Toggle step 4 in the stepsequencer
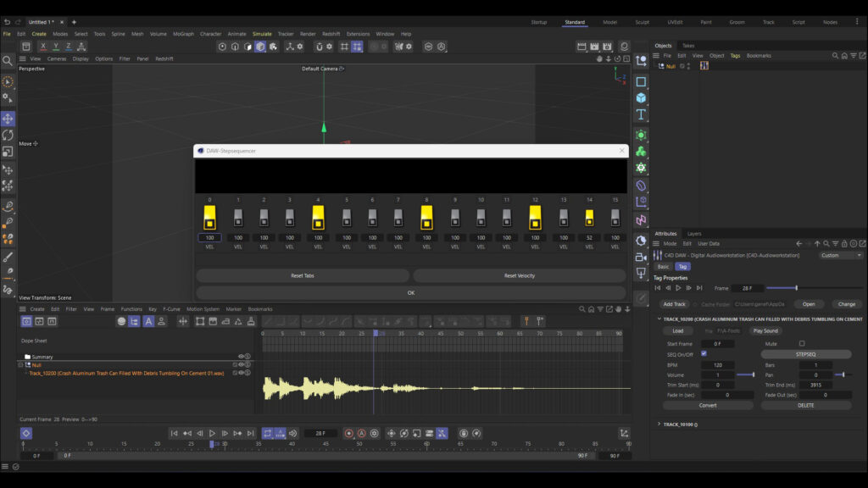Viewport: 868px width, 488px height. coord(319,218)
